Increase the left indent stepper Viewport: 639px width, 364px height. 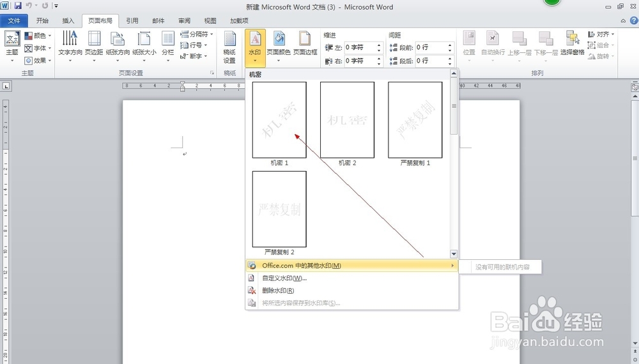click(x=379, y=45)
